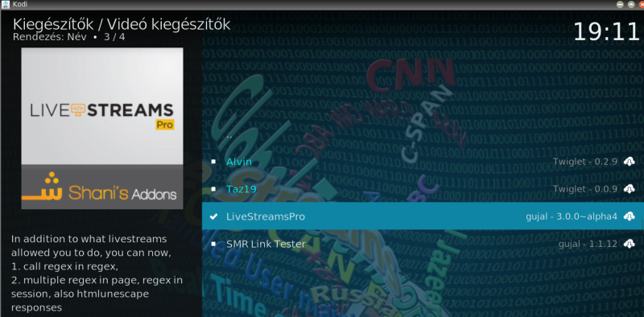Click the square bullet beside Alvin
The image size is (644, 317).
pos(213,162)
